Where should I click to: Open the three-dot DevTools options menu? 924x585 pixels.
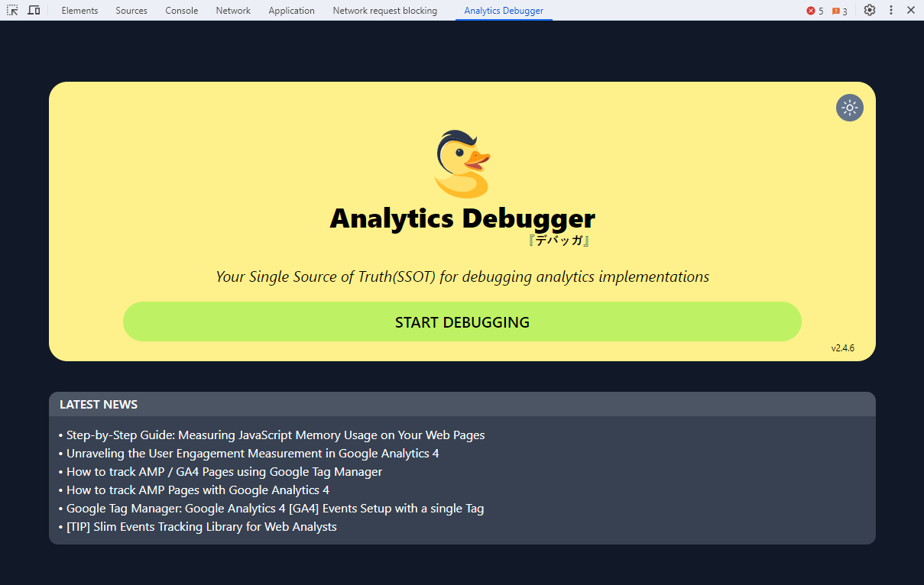click(x=890, y=10)
